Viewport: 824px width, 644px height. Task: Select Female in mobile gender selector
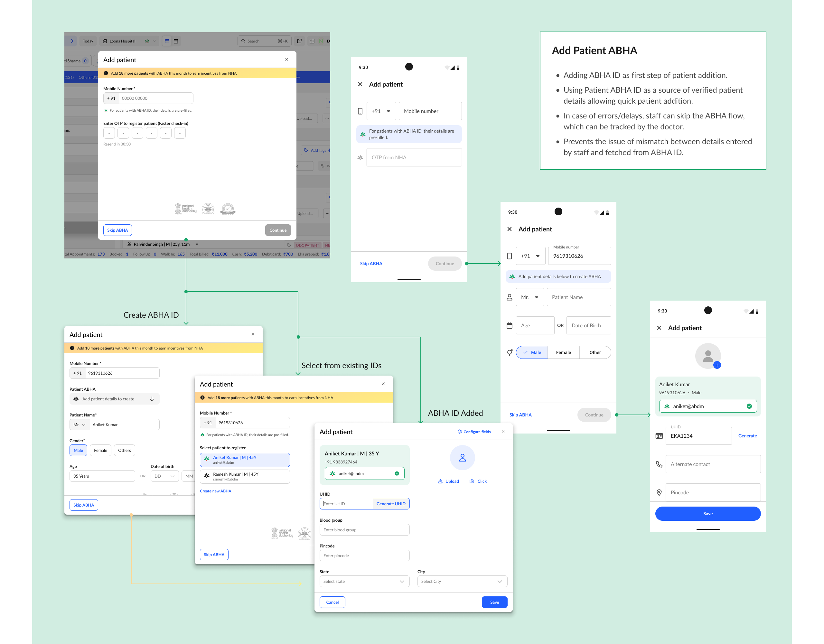coord(563,352)
